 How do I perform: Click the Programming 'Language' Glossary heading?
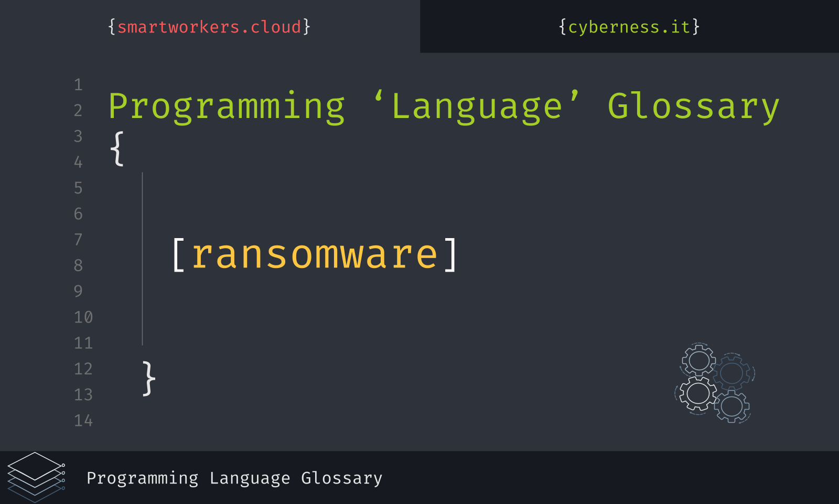click(444, 106)
